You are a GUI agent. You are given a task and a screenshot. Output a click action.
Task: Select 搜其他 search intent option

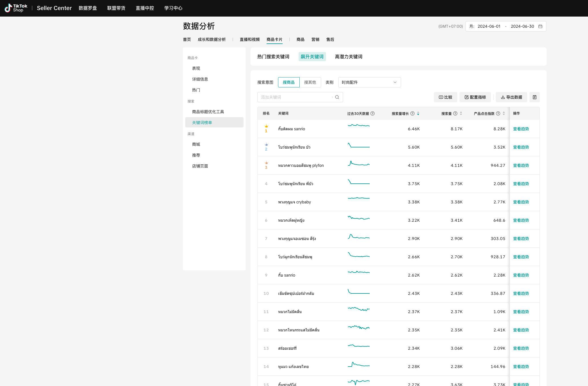(310, 82)
